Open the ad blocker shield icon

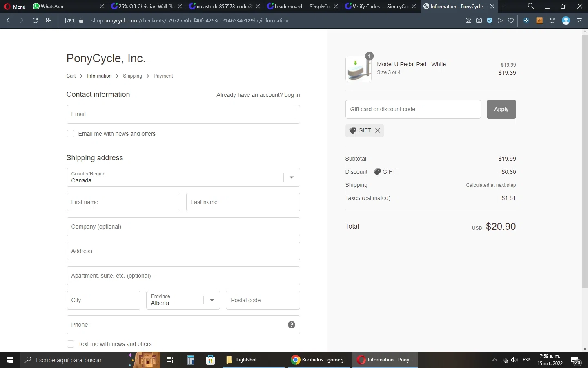pos(490,20)
